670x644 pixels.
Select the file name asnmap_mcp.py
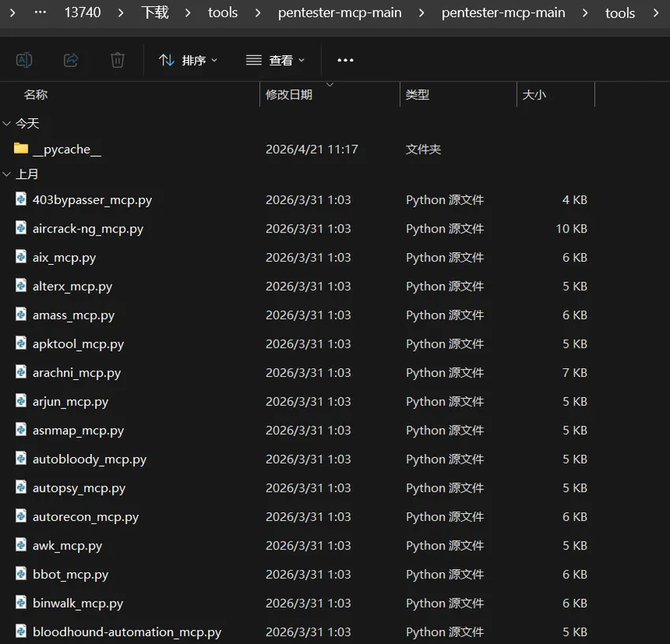pyautogui.click(x=78, y=430)
